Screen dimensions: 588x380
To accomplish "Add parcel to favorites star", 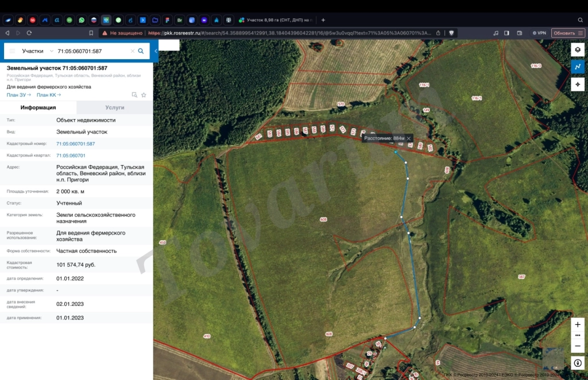I will [144, 95].
